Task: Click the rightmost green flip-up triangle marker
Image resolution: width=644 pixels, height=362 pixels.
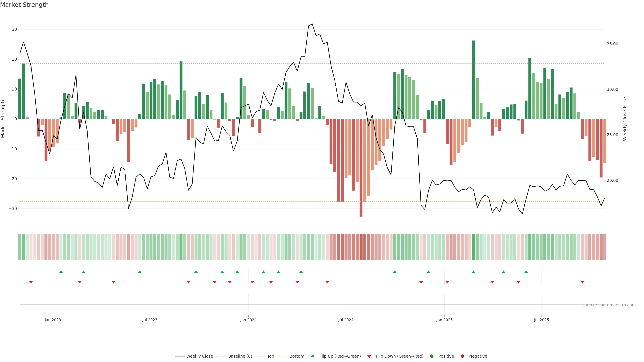Action: (526, 272)
